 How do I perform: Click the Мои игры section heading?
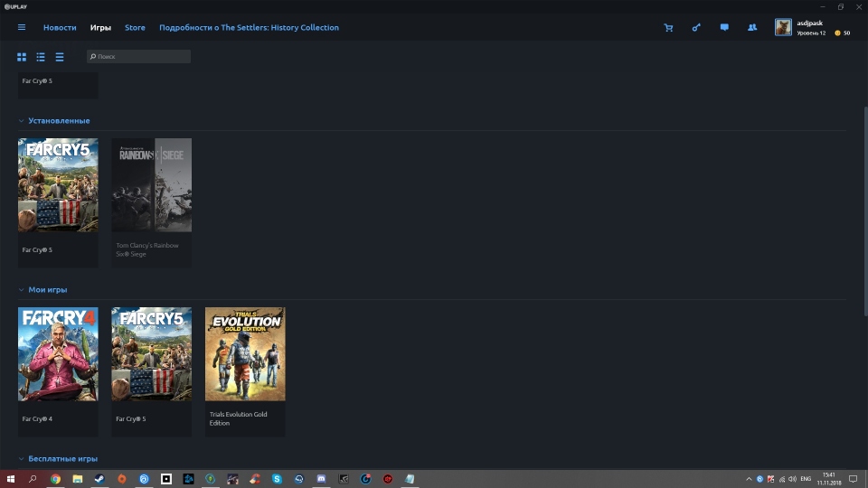click(48, 290)
